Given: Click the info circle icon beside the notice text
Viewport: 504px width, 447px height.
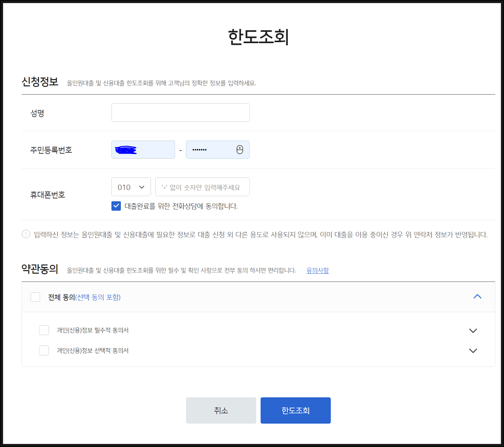Looking at the screenshot, I should 24,234.
